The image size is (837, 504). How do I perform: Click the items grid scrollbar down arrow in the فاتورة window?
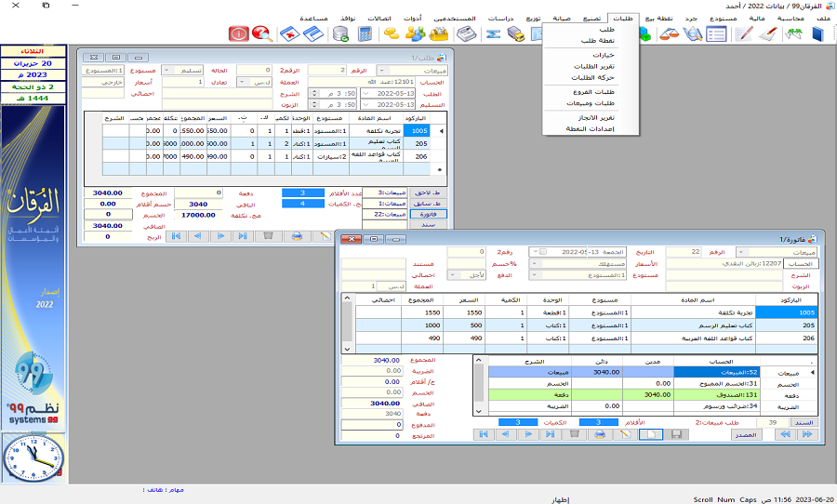347,349
